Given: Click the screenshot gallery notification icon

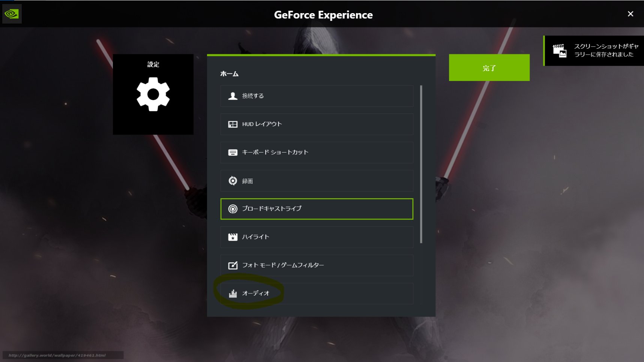Looking at the screenshot, I should [560, 51].
